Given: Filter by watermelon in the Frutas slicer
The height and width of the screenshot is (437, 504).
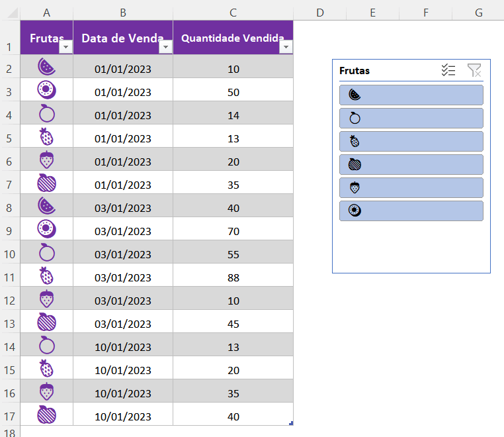Looking at the screenshot, I should pyautogui.click(x=411, y=95).
